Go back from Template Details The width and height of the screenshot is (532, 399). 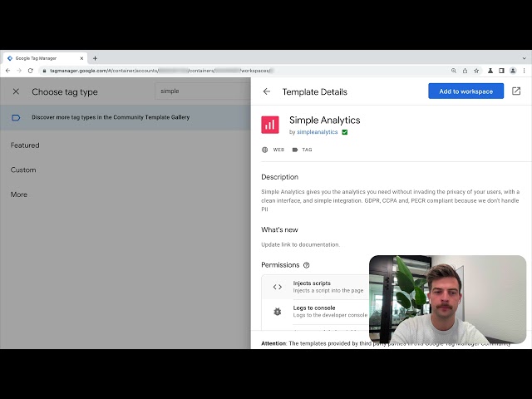coord(267,91)
